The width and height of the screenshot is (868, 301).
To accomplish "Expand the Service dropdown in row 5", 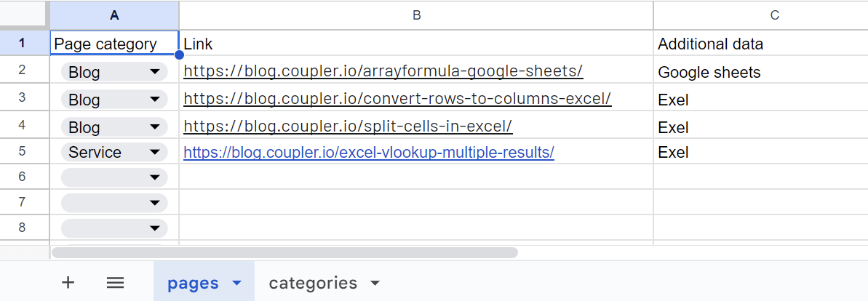I will coord(154,152).
